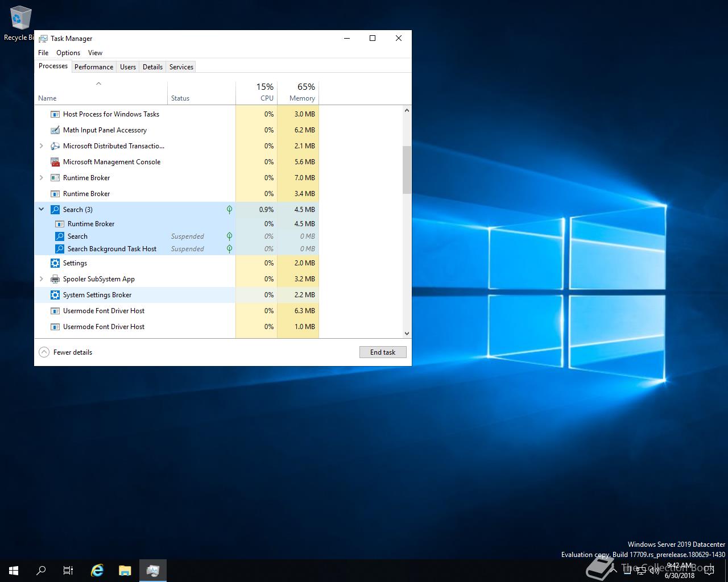Click the Host Process for Windows Tasks icon
Image resolution: width=728 pixels, height=582 pixels.
click(55, 114)
